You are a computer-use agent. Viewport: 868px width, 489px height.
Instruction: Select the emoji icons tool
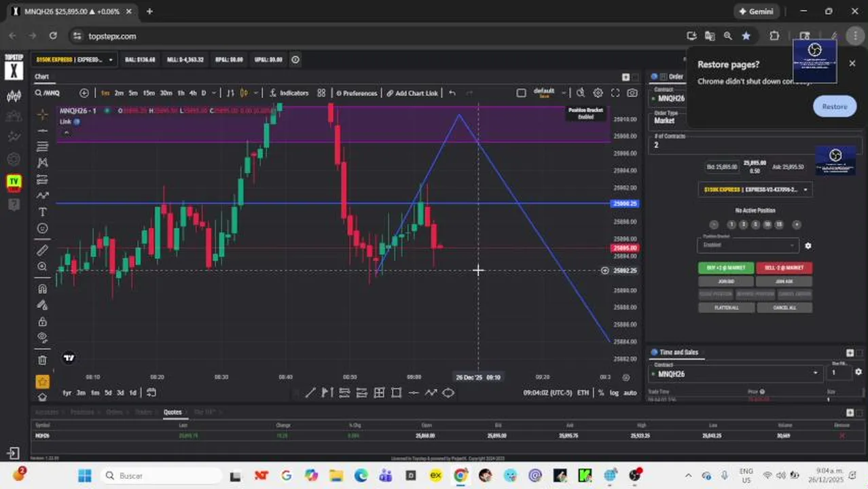point(42,228)
